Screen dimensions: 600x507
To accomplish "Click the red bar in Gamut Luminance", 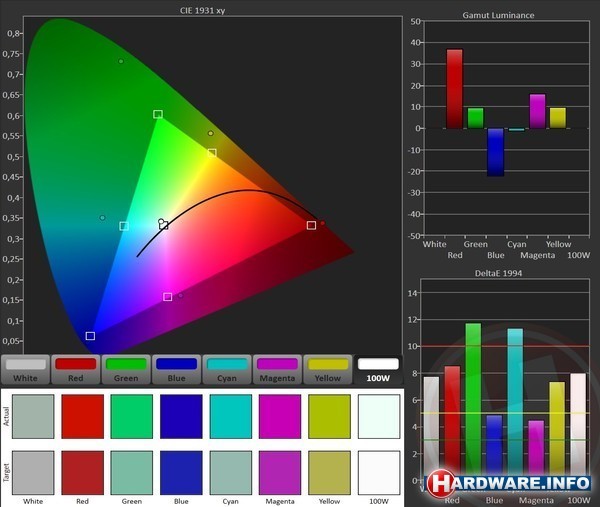I will click(455, 88).
